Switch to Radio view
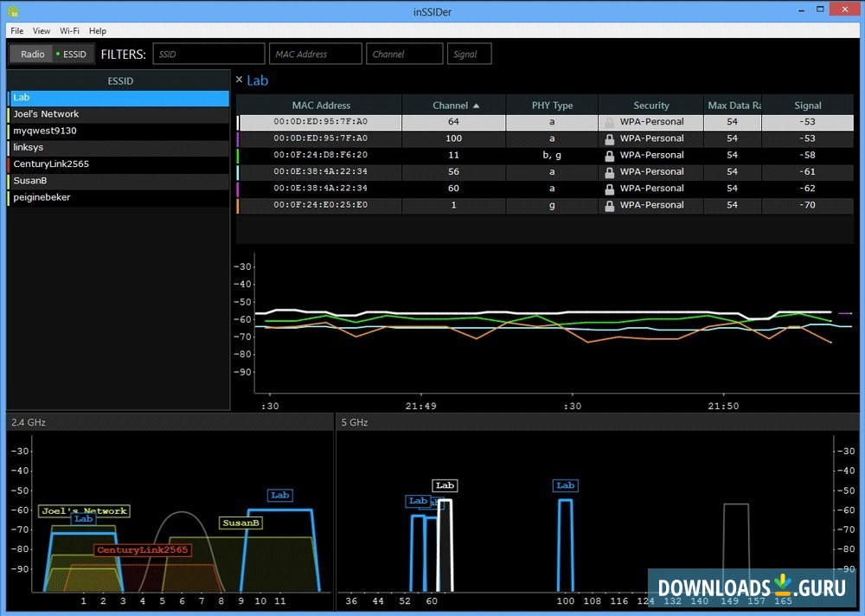The height and width of the screenshot is (616, 865). tap(33, 54)
